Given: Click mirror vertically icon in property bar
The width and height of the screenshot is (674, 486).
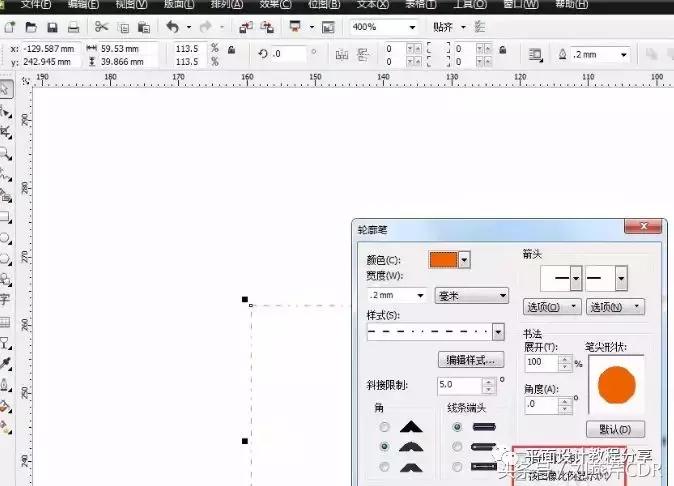Looking at the screenshot, I should pos(363,55).
